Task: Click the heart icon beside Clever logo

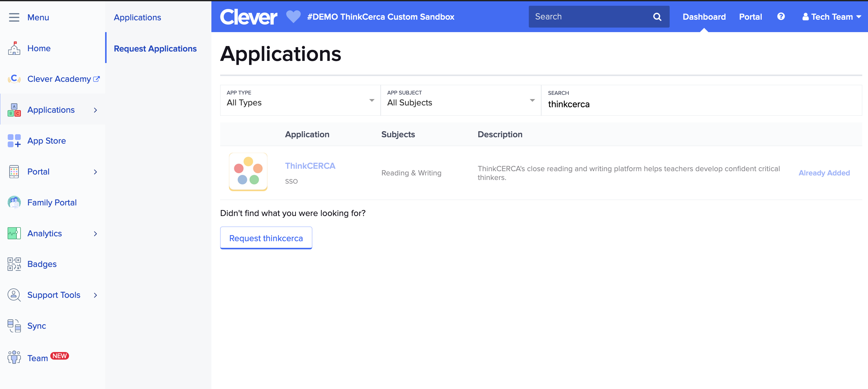Action: 293,17
